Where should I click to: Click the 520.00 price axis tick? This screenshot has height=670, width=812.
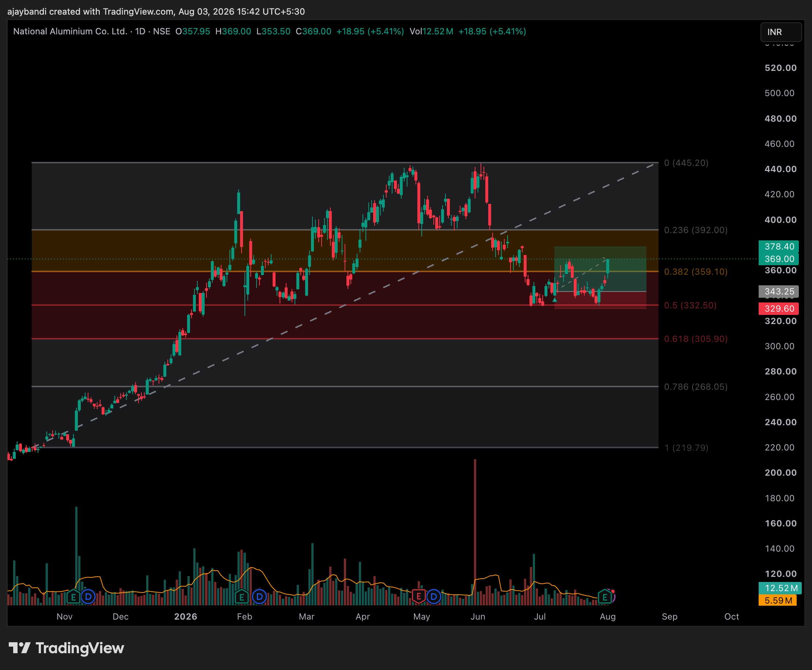coord(780,68)
